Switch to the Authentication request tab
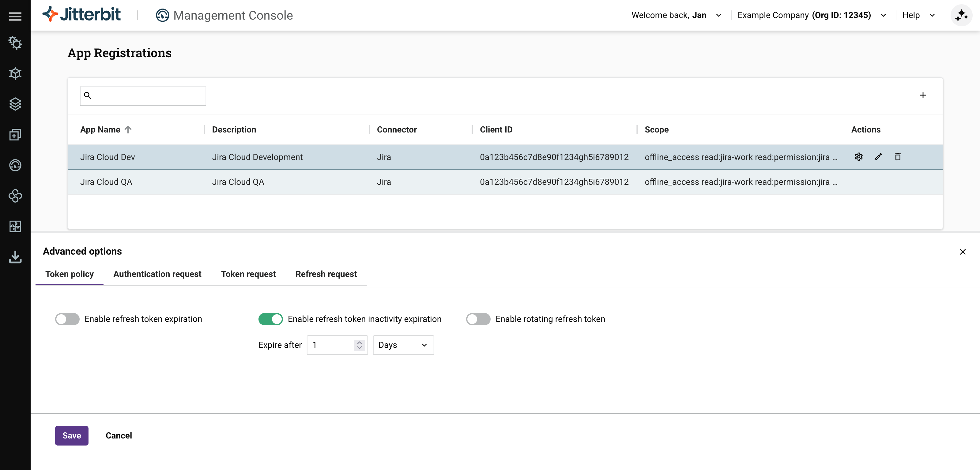This screenshot has width=980, height=470. pos(157,274)
